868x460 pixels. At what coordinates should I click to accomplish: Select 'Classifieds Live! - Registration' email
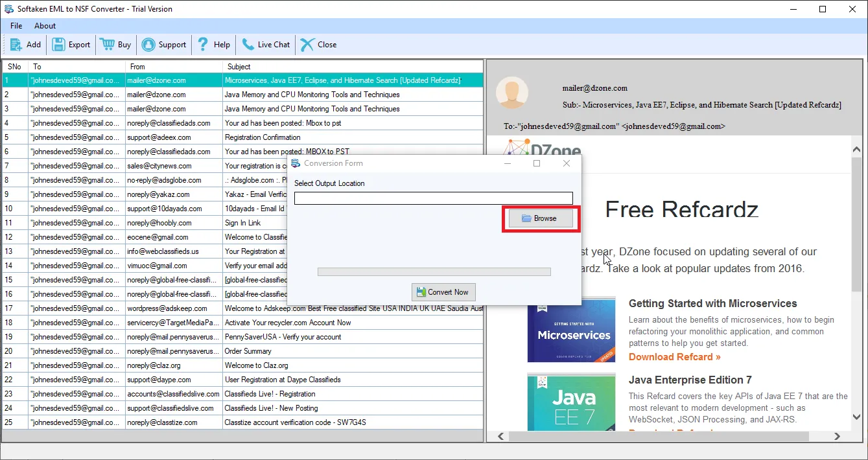(242, 394)
